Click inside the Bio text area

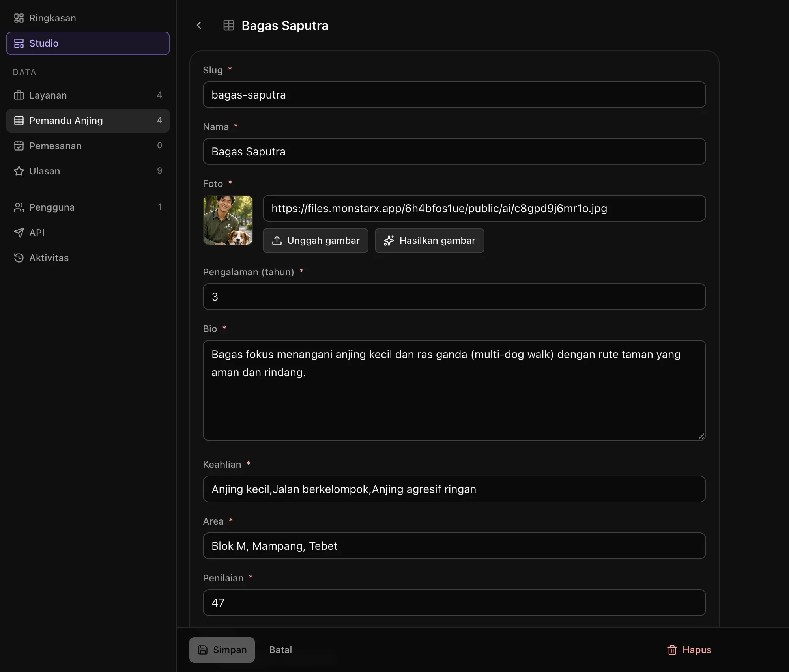pos(454,390)
